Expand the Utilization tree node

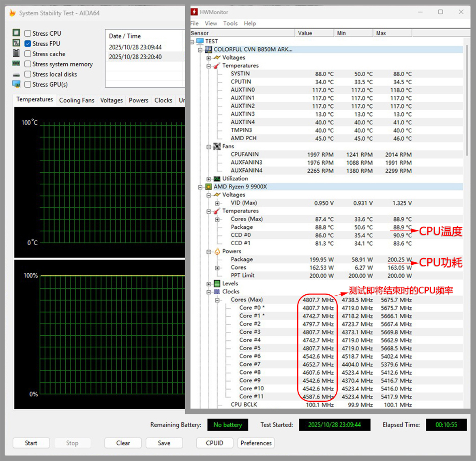click(x=209, y=179)
